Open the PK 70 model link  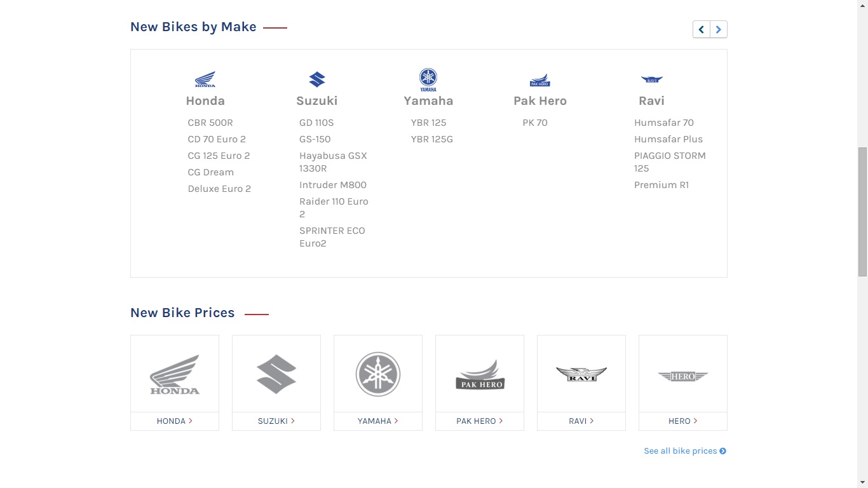(535, 123)
